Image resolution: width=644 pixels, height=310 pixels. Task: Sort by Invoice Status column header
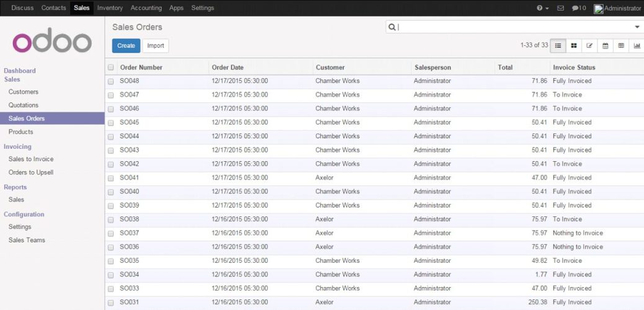click(574, 68)
